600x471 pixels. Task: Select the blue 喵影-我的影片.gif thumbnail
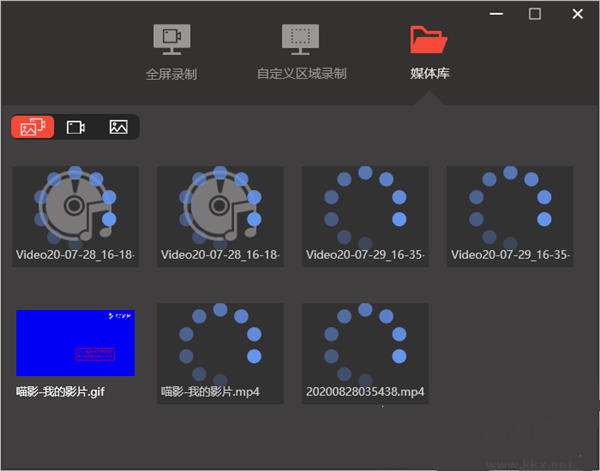coord(75,343)
